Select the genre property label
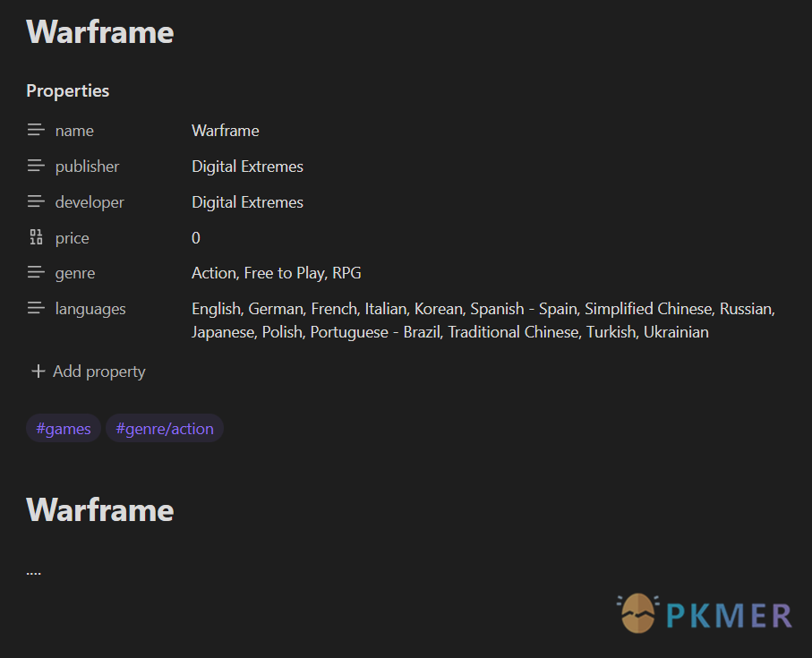 point(75,273)
